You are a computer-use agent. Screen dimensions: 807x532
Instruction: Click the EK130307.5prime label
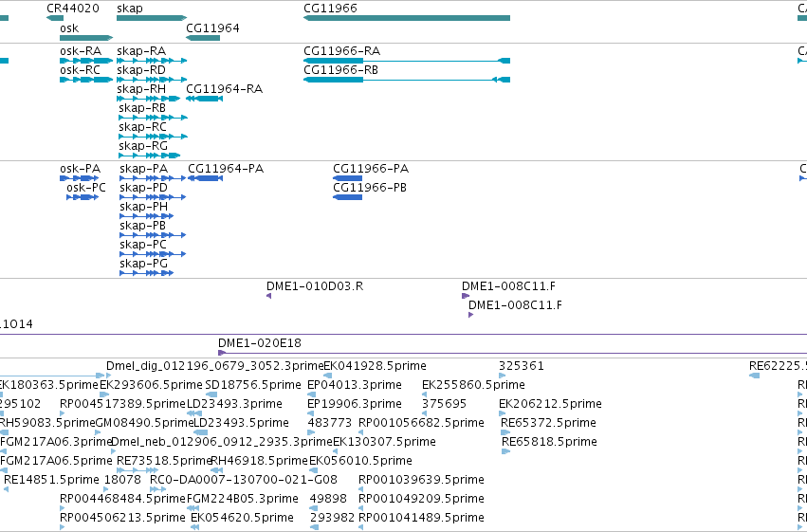384,442
